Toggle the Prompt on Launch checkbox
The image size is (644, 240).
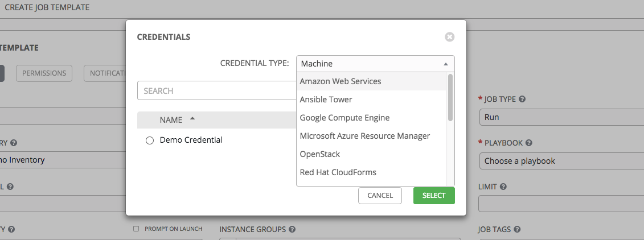pos(136,229)
